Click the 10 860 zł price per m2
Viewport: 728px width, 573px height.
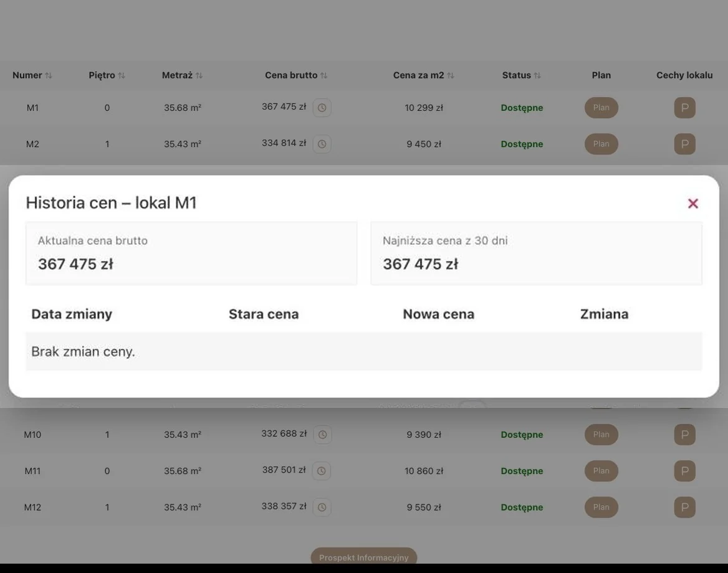pos(424,471)
